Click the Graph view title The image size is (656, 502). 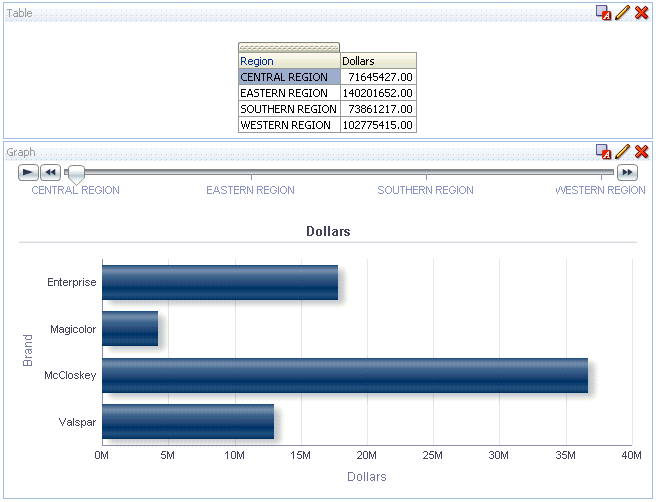pyautogui.click(x=21, y=152)
